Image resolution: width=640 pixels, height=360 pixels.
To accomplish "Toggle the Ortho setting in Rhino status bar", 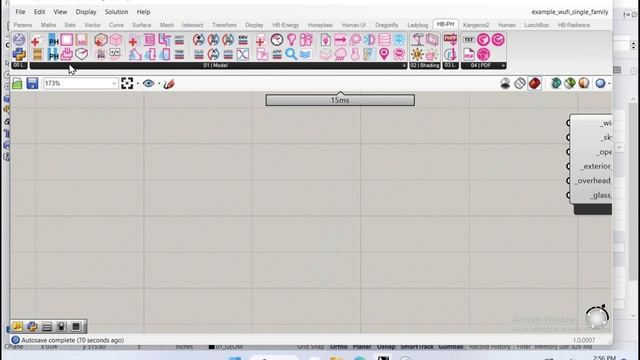I will coord(339,347).
